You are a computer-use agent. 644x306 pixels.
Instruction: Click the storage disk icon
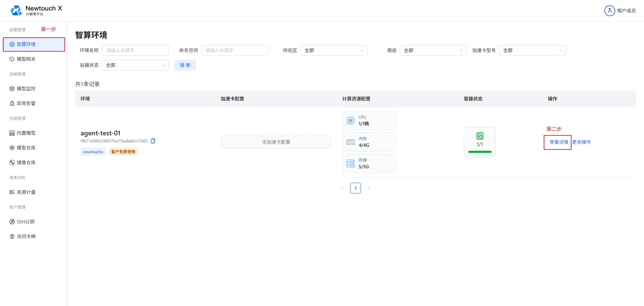point(351,164)
